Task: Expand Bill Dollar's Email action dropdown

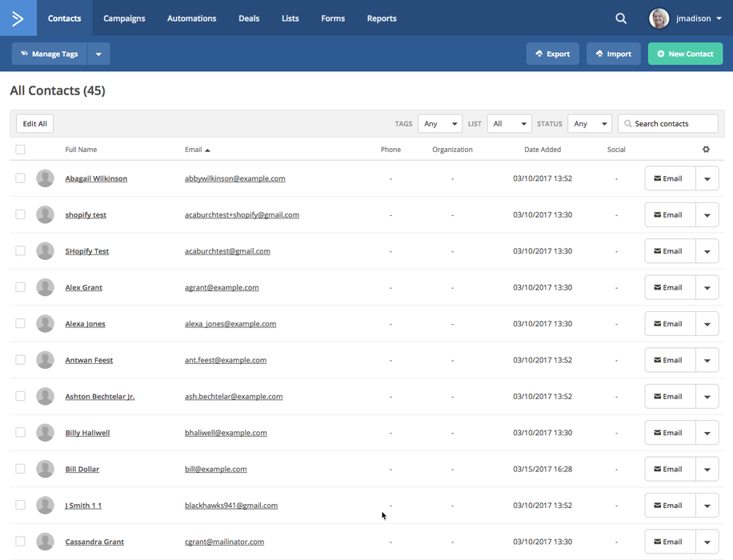Action: (x=707, y=470)
